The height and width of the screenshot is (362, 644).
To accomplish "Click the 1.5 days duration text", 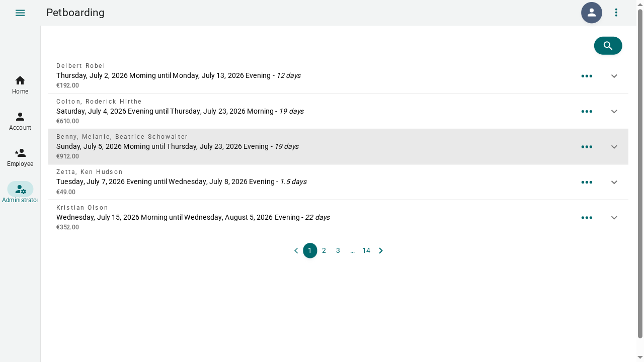I will point(293,182).
